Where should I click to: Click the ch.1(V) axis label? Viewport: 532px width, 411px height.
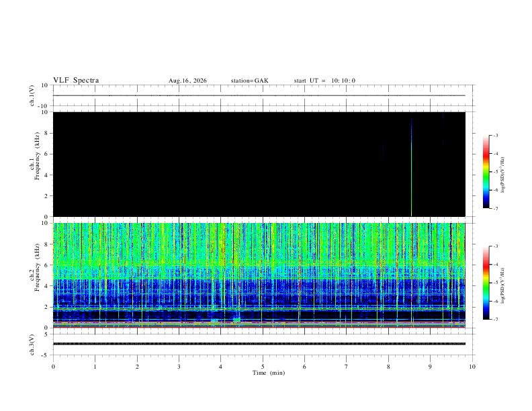(x=32, y=95)
